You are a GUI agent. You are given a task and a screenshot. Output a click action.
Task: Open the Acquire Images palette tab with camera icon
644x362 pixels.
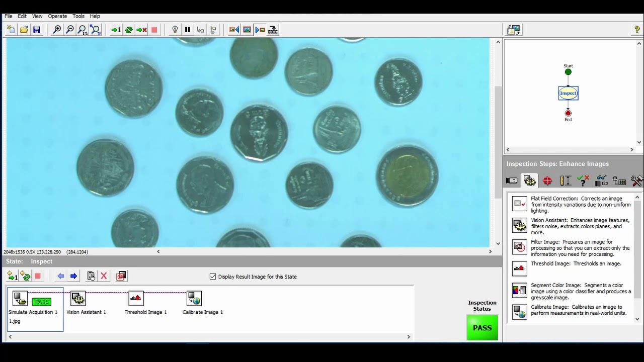[x=512, y=180]
